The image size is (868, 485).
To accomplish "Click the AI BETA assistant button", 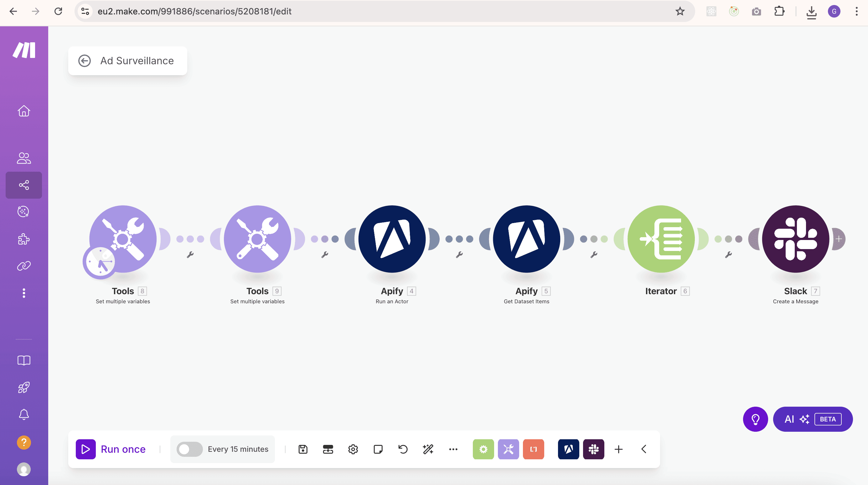I will pyautogui.click(x=812, y=419).
